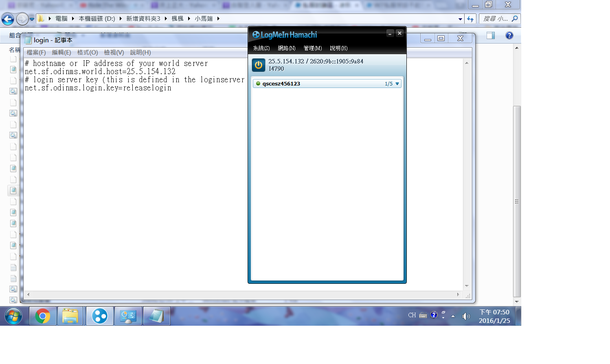The image size is (610, 364).
Task: Go back in the Explorer window
Action: click(8, 19)
